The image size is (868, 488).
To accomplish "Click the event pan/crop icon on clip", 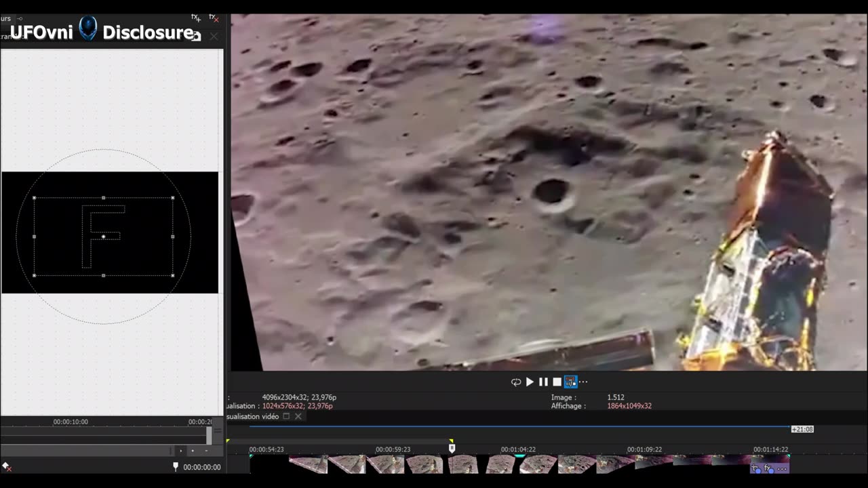I will [756, 468].
